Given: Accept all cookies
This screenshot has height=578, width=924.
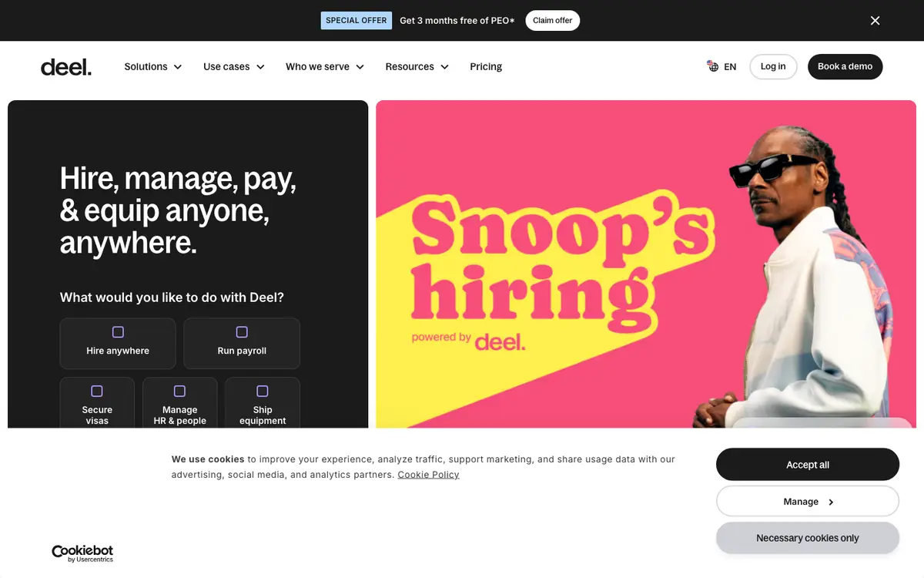Looking at the screenshot, I should tap(808, 465).
